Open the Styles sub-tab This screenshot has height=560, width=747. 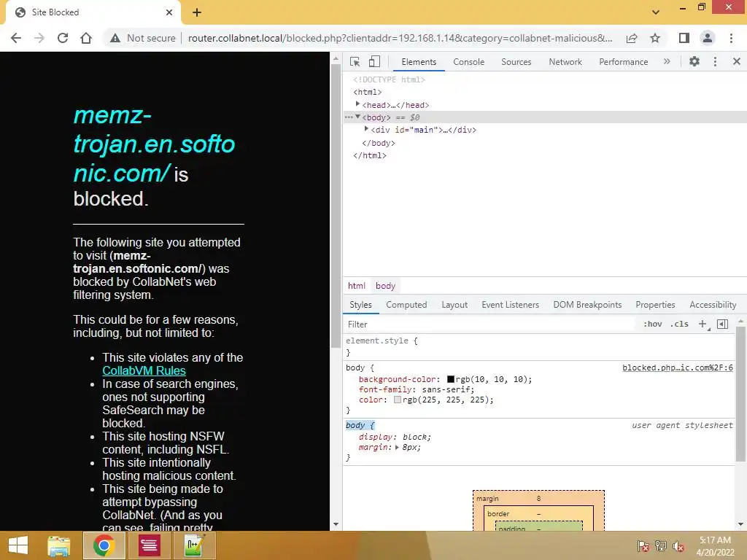(x=360, y=305)
